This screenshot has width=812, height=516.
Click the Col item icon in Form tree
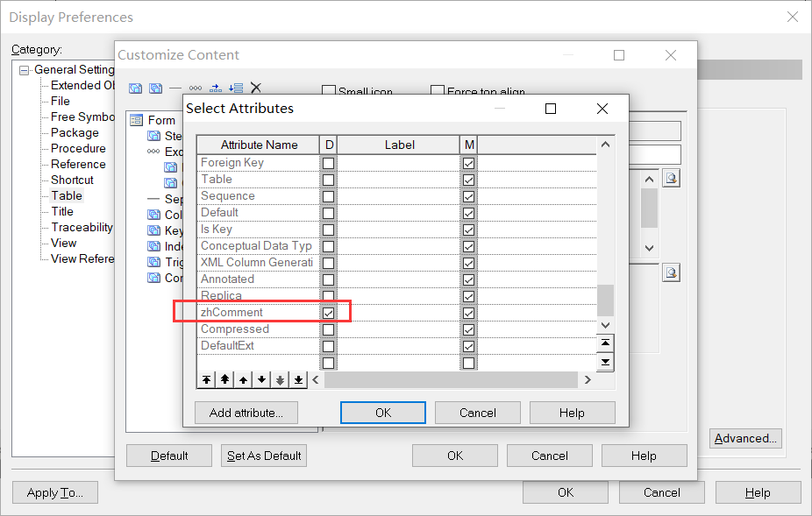153,215
